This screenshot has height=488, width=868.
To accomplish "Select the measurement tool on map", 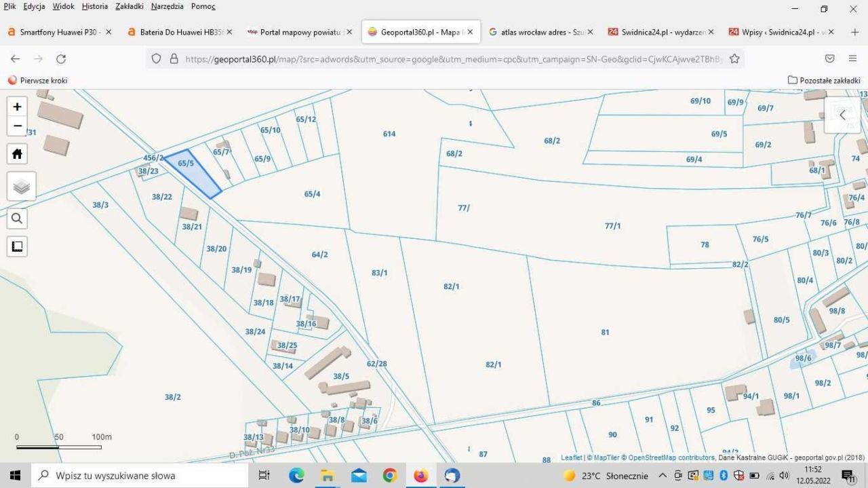I will click(x=17, y=246).
